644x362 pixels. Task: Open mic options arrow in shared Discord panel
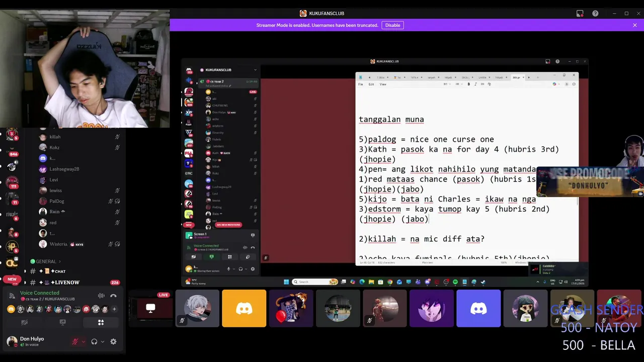233,269
